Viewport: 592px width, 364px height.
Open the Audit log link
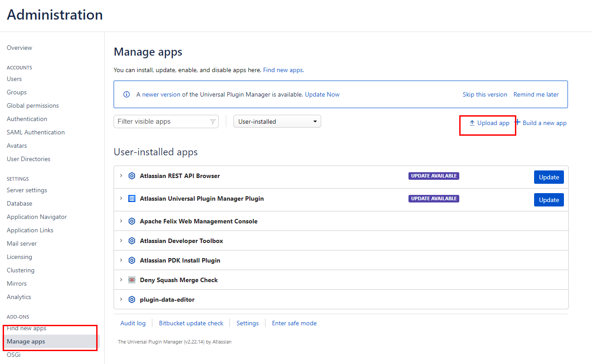[133, 323]
